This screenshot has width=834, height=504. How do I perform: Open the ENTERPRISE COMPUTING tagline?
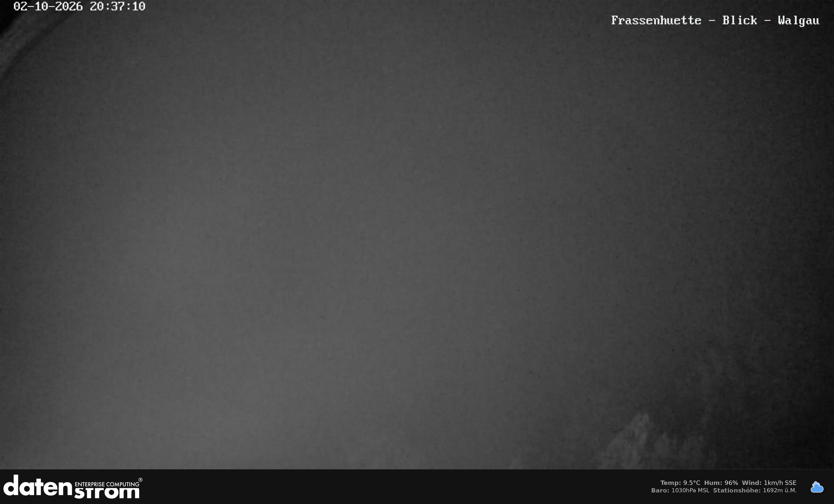[107, 484]
